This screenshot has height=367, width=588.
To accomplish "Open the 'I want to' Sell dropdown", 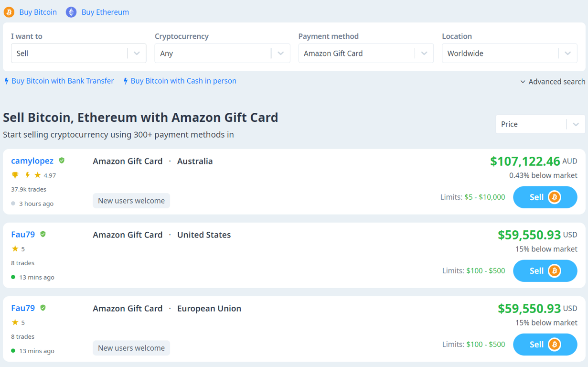I will coord(78,53).
